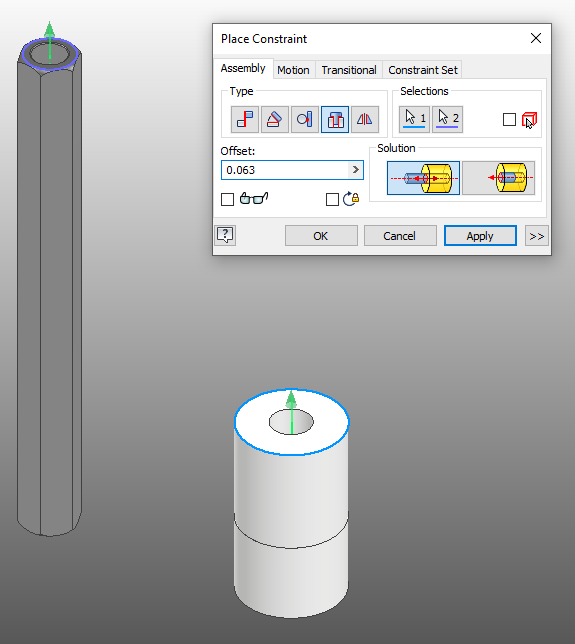Choose the Aligned insert solution
Image resolution: width=575 pixels, height=644 pixels.
pyautogui.click(x=499, y=178)
